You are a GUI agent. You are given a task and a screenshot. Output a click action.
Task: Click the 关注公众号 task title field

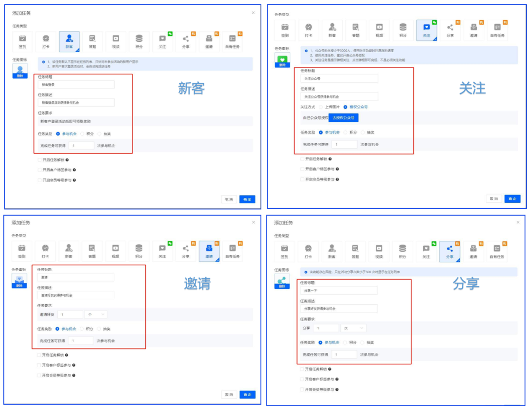[339, 79]
